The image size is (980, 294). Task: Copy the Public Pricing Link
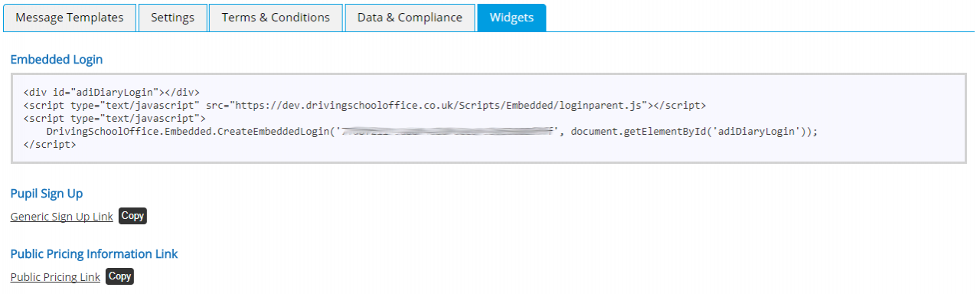click(119, 276)
